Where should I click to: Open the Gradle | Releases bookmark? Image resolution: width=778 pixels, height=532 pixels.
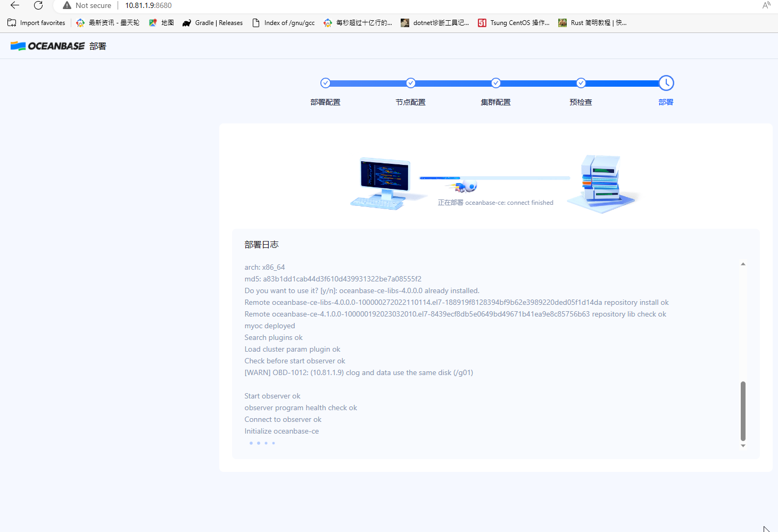pos(212,23)
